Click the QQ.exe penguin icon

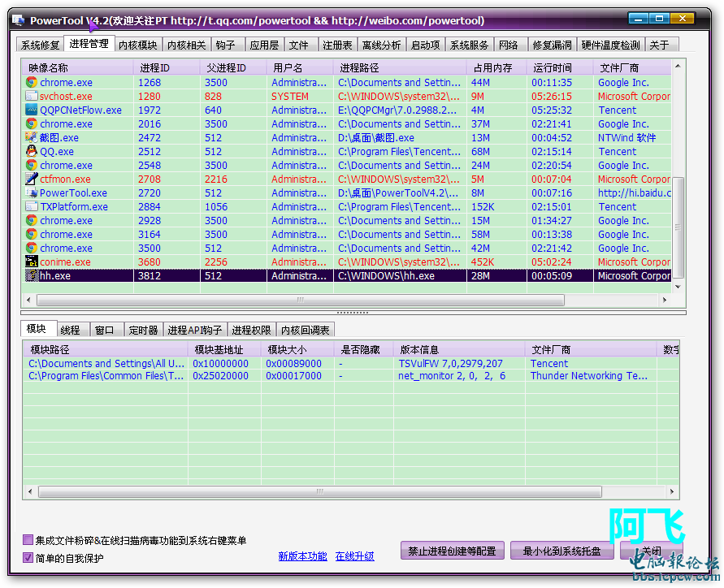pyautogui.click(x=32, y=151)
